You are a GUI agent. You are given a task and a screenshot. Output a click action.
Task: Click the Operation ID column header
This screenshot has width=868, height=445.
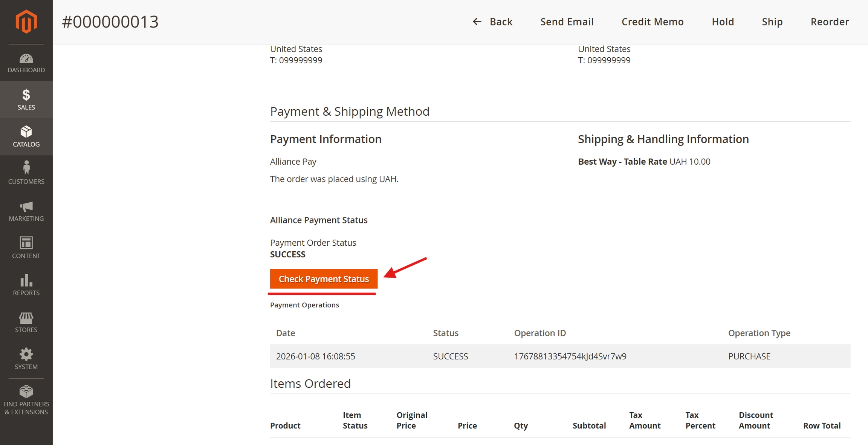pyautogui.click(x=539, y=333)
